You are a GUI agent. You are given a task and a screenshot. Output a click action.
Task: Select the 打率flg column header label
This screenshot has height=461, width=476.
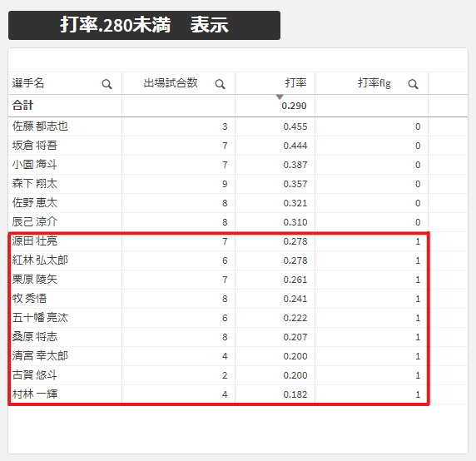[374, 83]
